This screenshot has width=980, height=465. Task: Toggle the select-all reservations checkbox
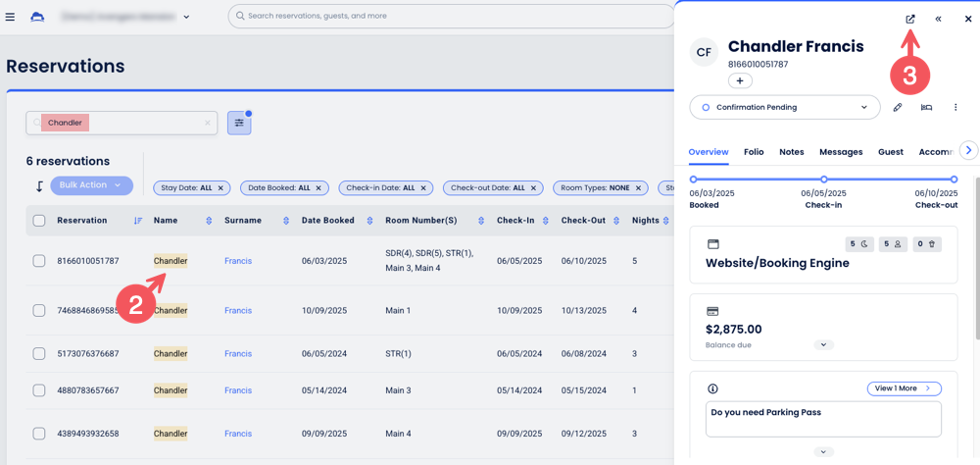39,221
